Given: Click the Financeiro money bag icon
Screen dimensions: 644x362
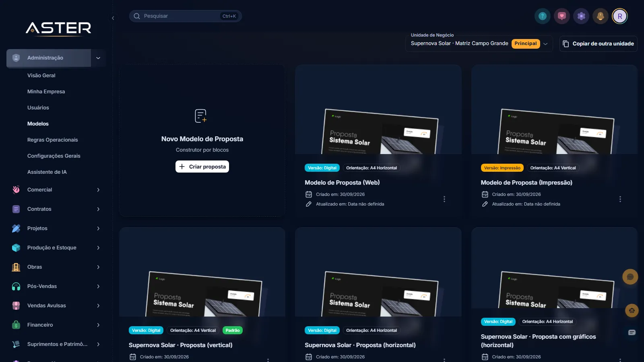Looking at the screenshot, I should pos(16,325).
